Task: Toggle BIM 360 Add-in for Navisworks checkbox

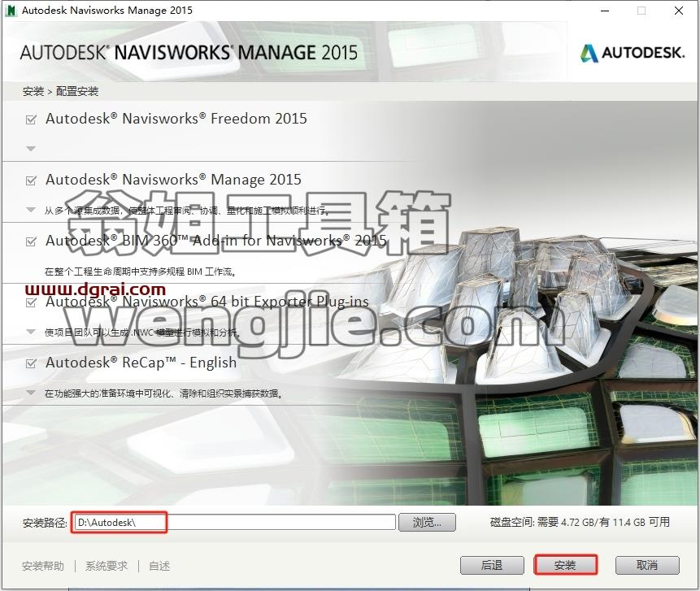Action: pyautogui.click(x=31, y=241)
